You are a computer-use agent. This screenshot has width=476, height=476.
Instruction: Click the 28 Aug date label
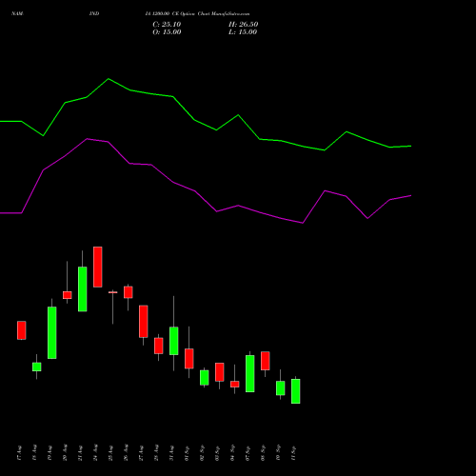point(157,453)
